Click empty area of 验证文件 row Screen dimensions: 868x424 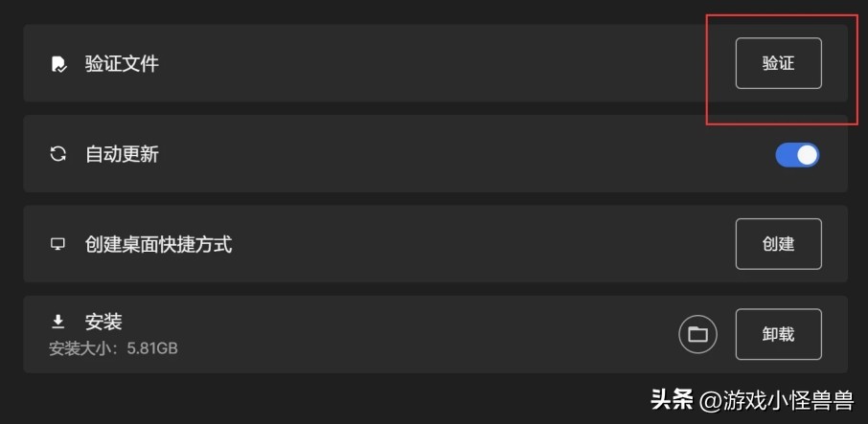pos(431,64)
